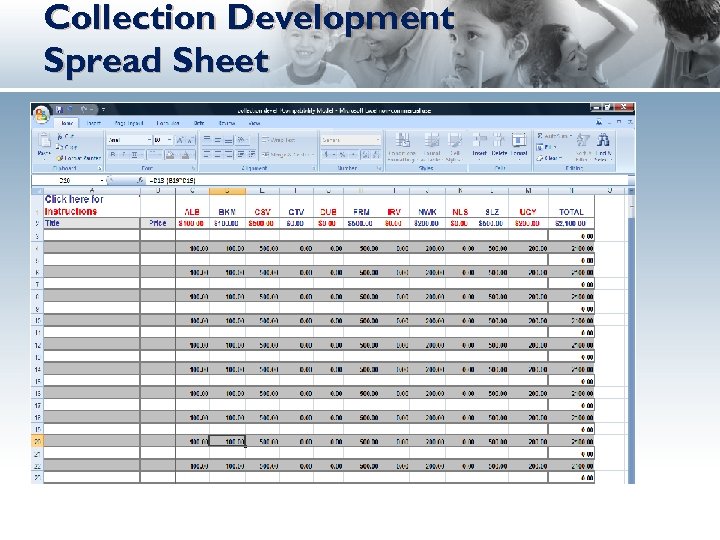
Task: Expand Customize Quick Access Toolbar arrow
Action: (x=103, y=110)
